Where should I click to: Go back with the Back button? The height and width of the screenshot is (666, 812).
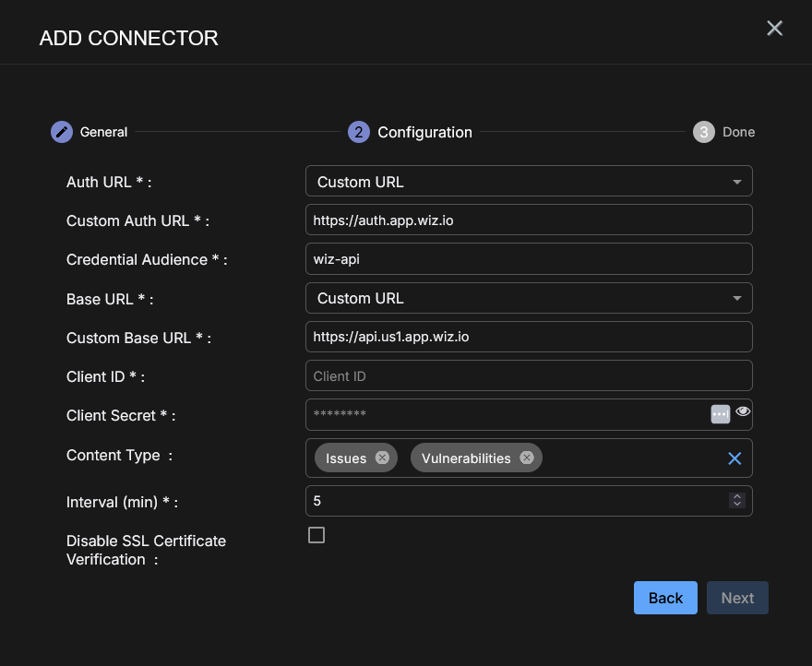coord(665,598)
